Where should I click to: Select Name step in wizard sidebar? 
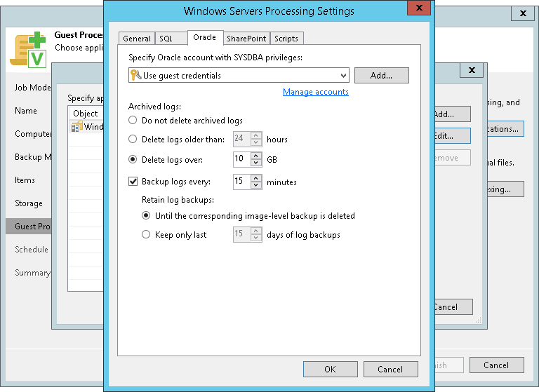coord(26,111)
